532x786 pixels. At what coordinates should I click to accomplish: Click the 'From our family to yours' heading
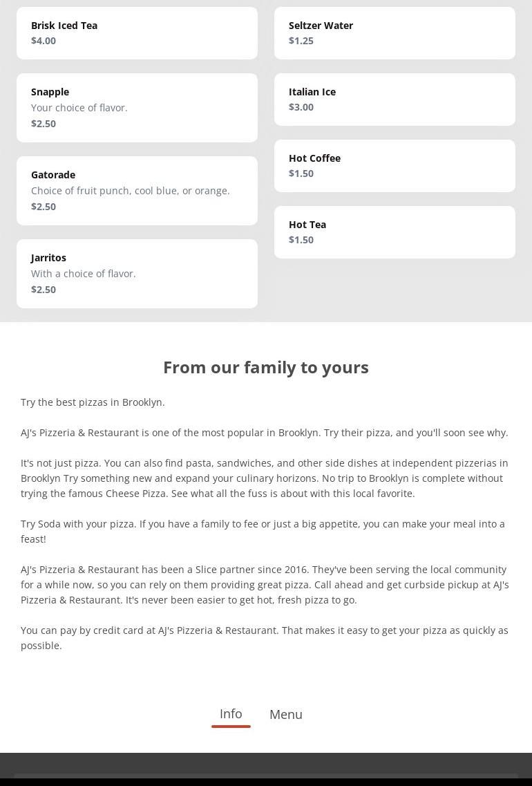tap(266, 367)
